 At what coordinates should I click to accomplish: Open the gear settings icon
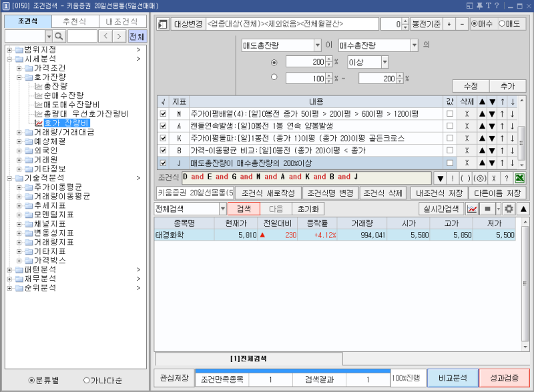pyautogui.click(x=509, y=209)
